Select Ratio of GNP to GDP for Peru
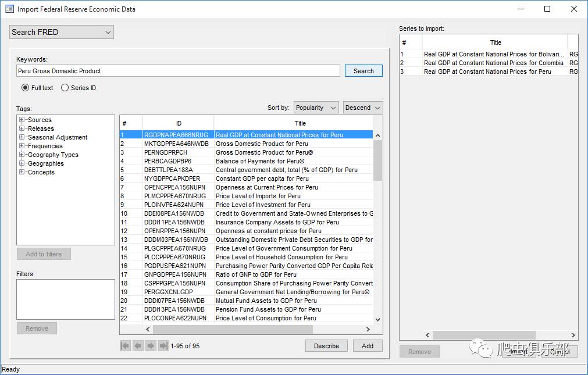The width and height of the screenshot is (588, 375). click(247, 274)
